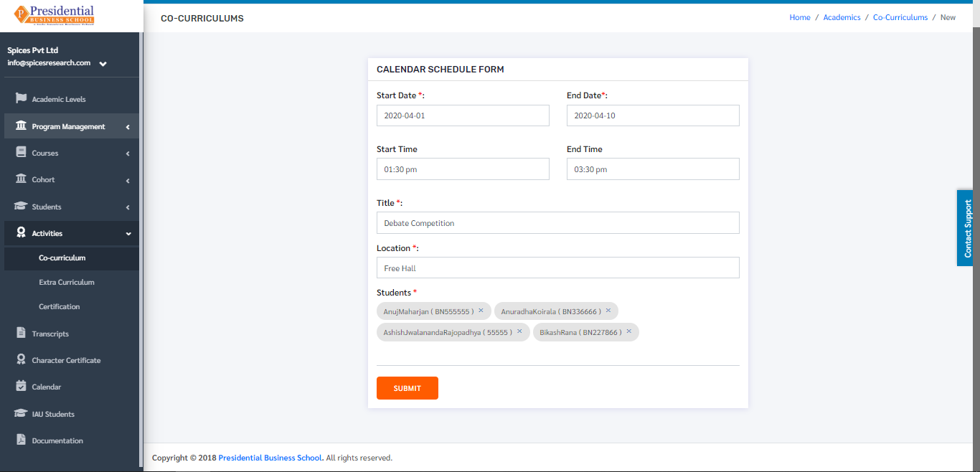The width and height of the screenshot is (980, 472).
Task: Click the Documentation PDF file icon
Action: [x=21, y=440]
